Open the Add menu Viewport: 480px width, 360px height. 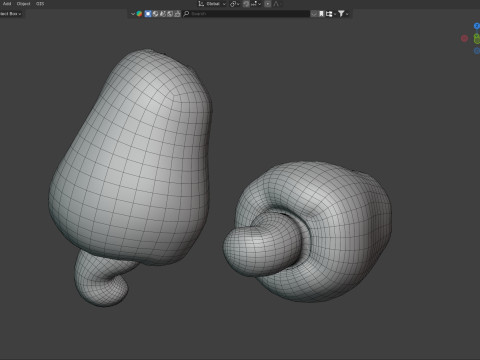7,4
